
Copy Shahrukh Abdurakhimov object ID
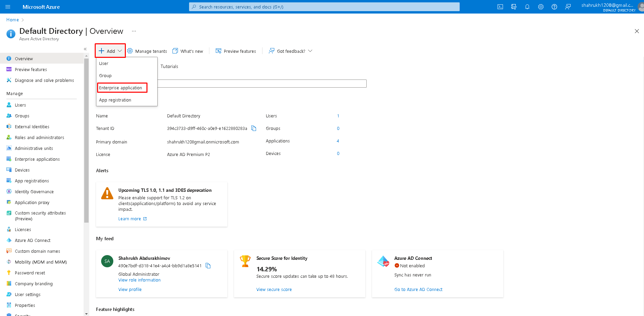click(x=208, y=266)
